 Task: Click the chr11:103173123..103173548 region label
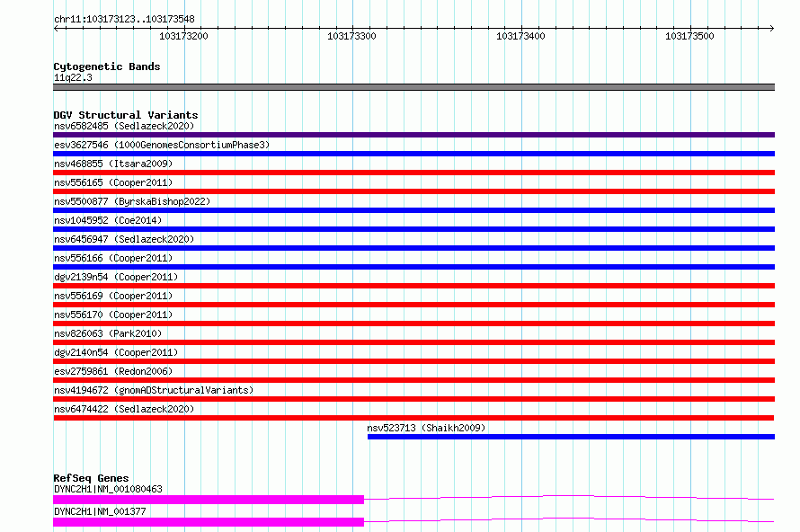[124, 20]
